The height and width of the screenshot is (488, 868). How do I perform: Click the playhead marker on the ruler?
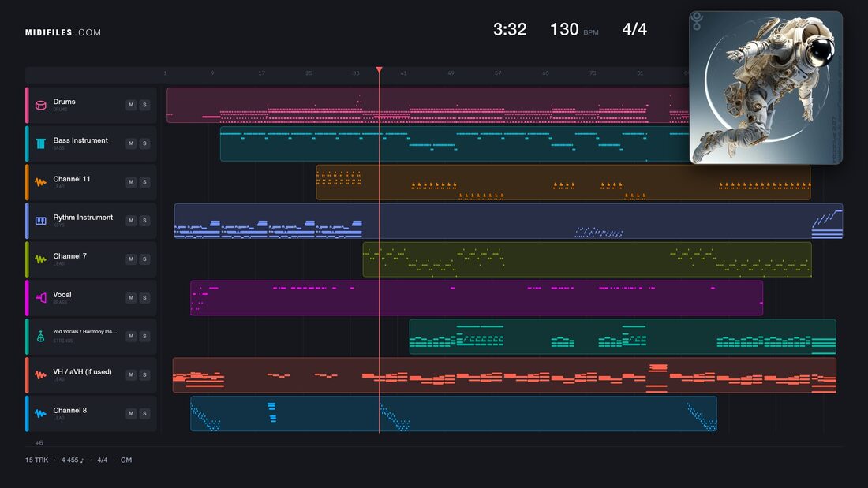click(380, 69)
